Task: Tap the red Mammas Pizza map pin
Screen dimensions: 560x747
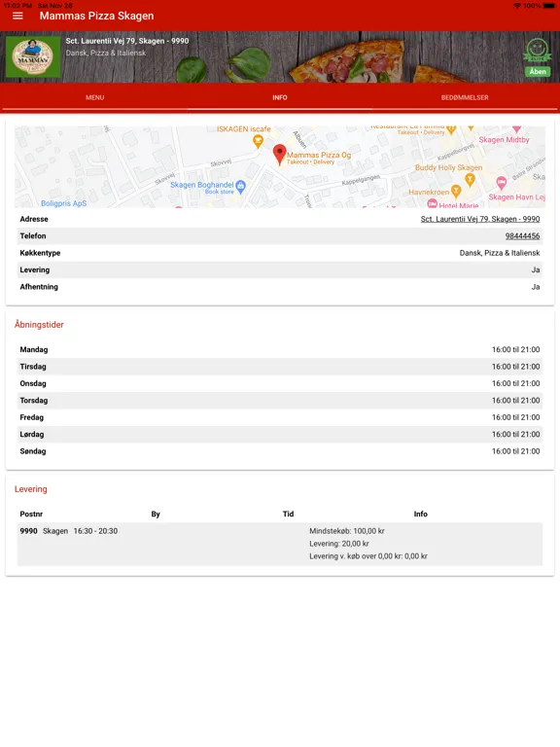Action: tap(280, 155)
